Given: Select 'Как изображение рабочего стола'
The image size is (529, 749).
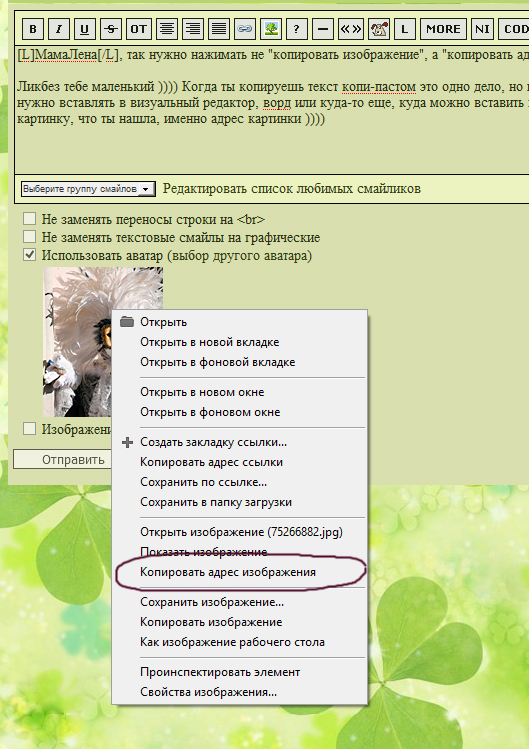Looking at the screenshot, I should pyautogui.click(x=240, y=642).
